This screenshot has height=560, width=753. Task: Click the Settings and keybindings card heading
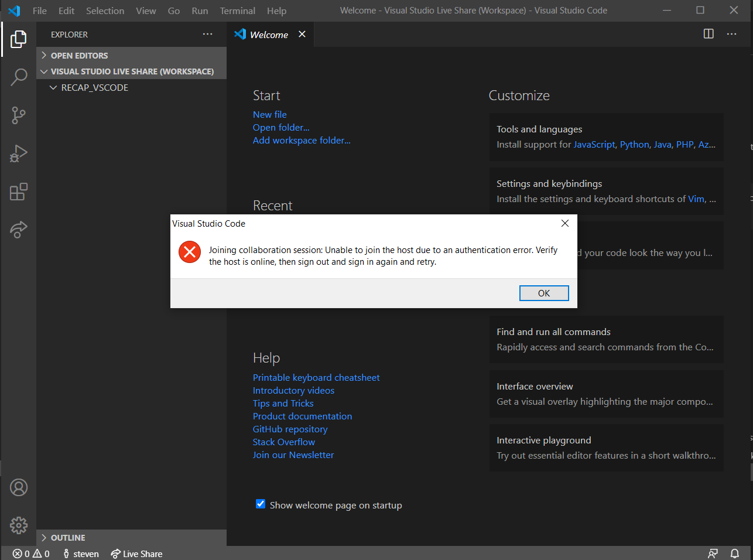click(x=549, y=183)
